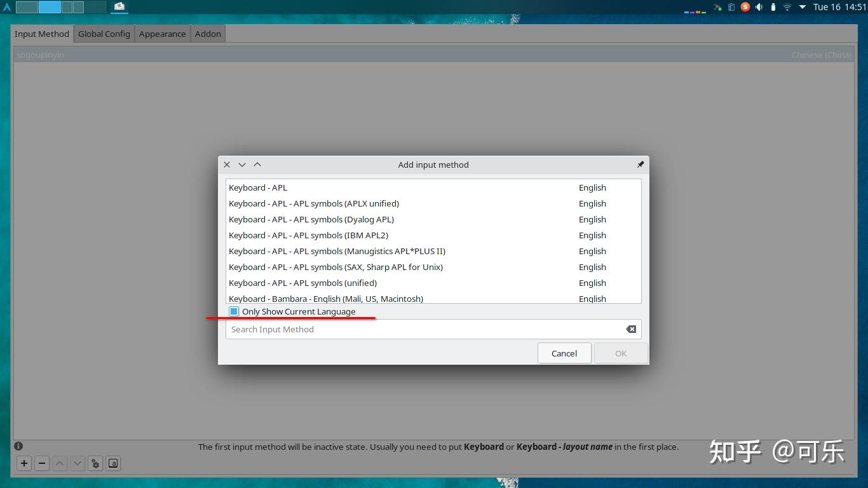Click the plus button to add input method
This screenshot has height=488, width=868.
point(24,463)
